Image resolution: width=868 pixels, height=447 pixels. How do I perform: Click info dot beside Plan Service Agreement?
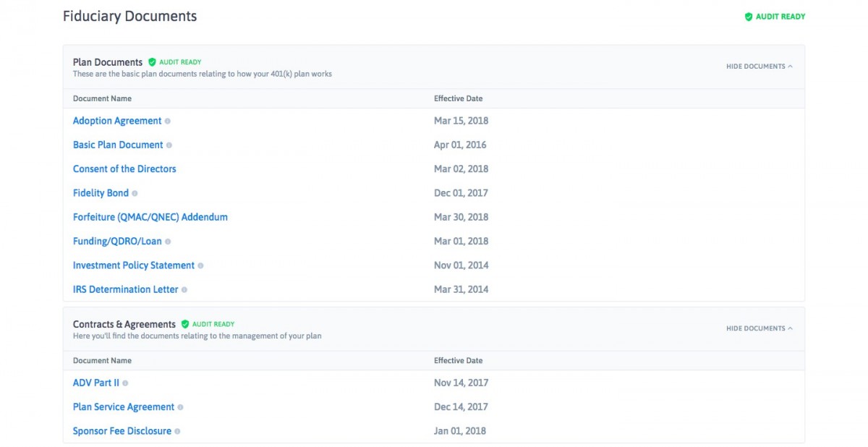click(181, 408)
